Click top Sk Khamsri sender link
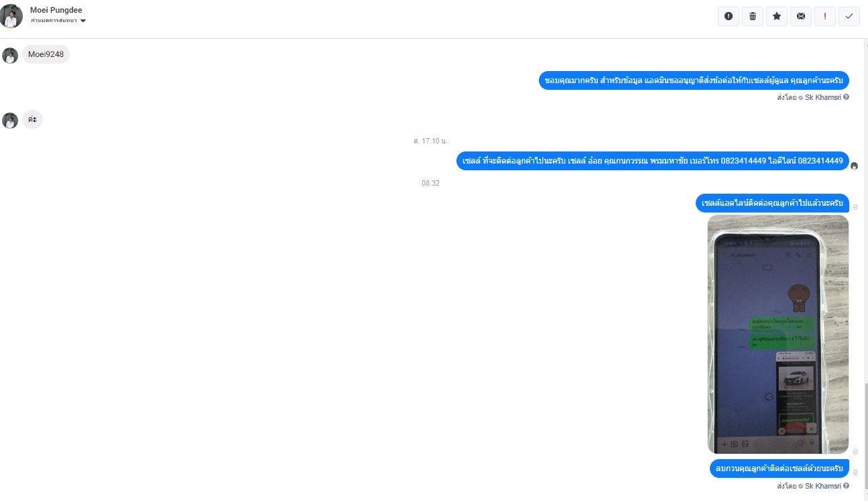Image resolution: width=868 pixels, height=502 pixels. click(823, 97)
